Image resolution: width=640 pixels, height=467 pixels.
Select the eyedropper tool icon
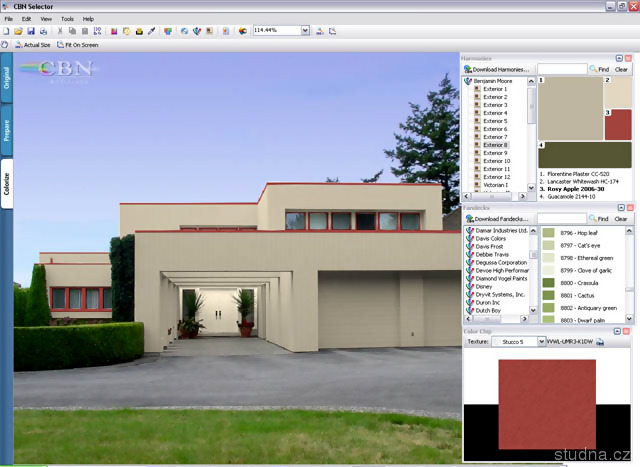tap(151, 31)
